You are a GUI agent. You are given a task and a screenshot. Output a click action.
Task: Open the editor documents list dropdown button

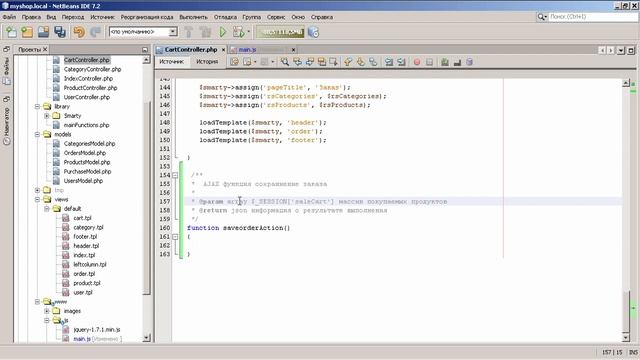(x=621, y=50)
